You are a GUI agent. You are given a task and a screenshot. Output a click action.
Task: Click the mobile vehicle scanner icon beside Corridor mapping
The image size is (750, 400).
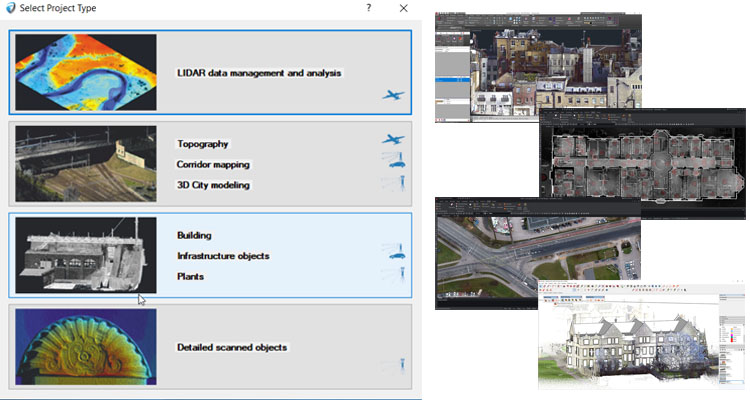396,162
